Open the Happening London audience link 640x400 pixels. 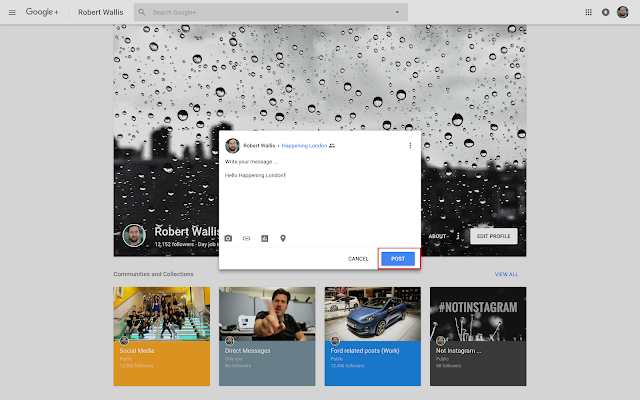tap(304, 146)
